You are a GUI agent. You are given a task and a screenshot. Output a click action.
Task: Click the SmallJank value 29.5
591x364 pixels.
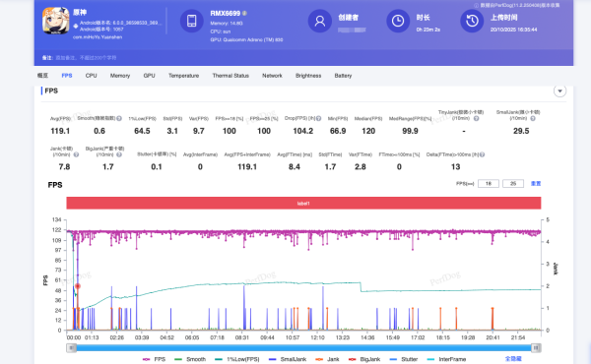[521, 131]
